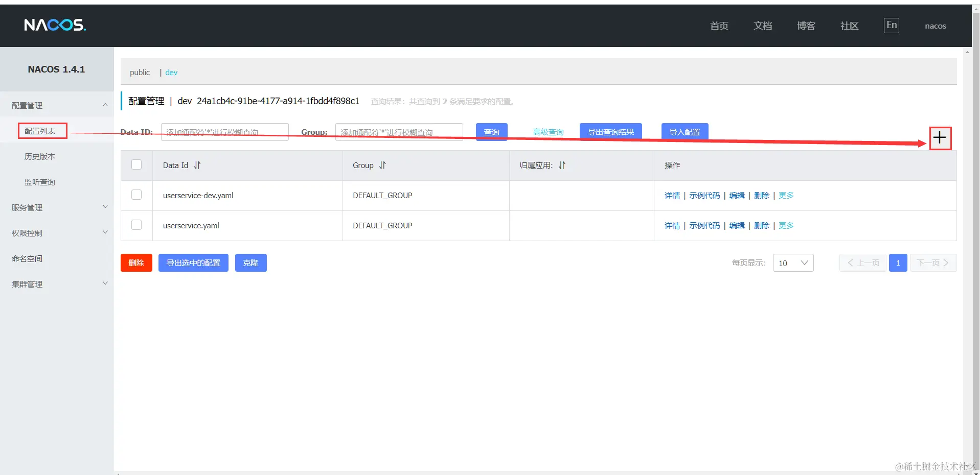Focus the Data ID search input

pyautogui.click(x=225, y=132)
